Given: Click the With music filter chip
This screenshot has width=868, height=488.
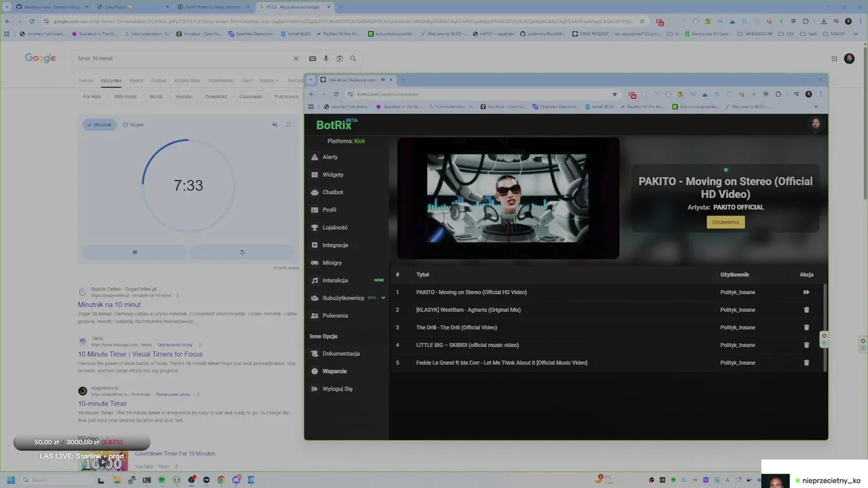Looking at the screenshot, I should pos(125,96).
